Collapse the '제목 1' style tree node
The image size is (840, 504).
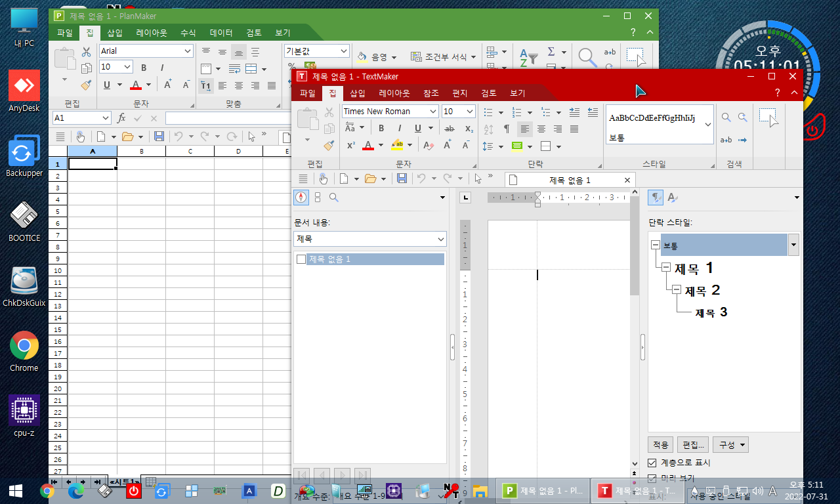[666, 268]
